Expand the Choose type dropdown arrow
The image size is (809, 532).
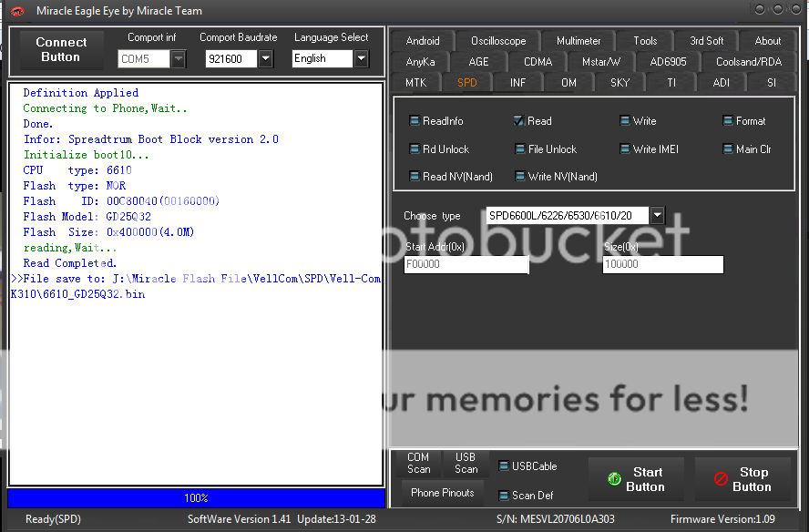658,215
